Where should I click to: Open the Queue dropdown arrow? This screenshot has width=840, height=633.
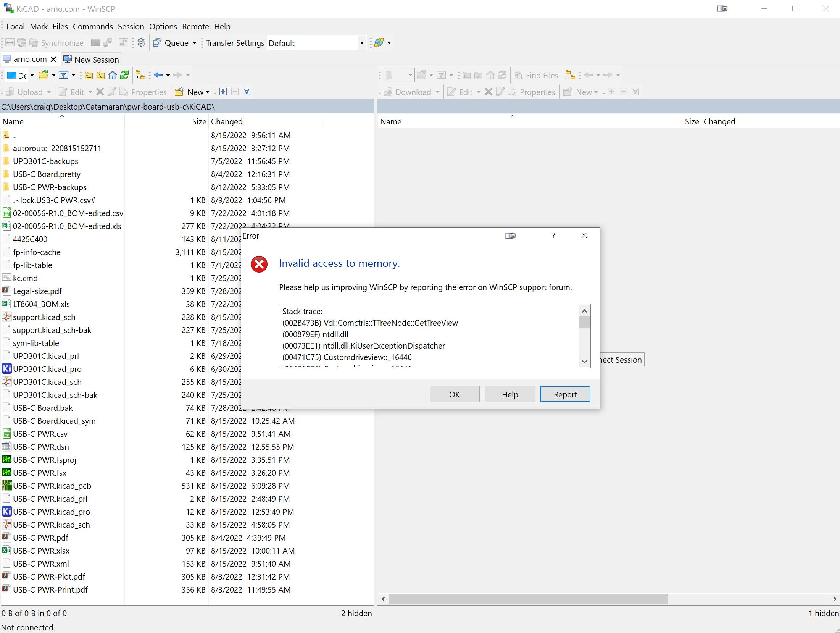click(195, 43)
